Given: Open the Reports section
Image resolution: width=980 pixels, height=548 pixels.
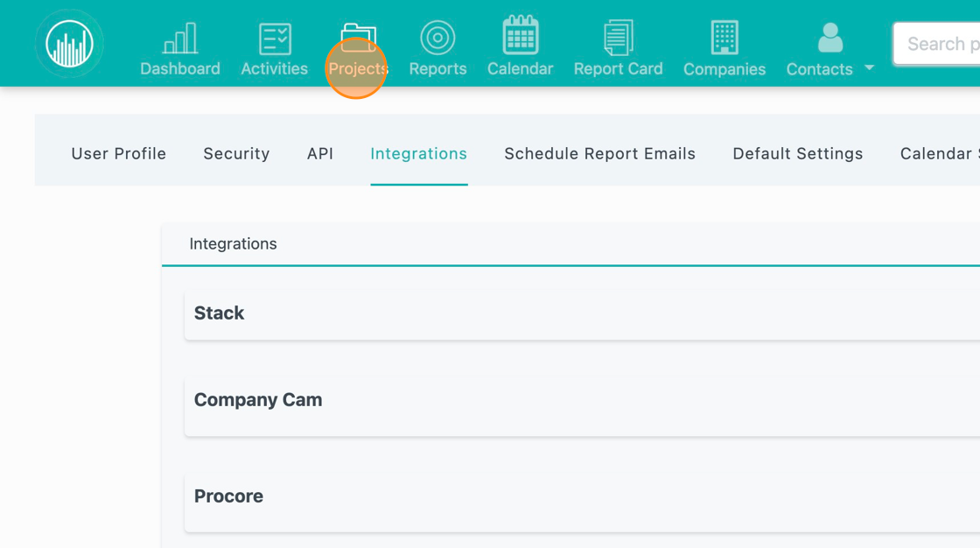Looking at the screenshot, I should pos(437,48).
